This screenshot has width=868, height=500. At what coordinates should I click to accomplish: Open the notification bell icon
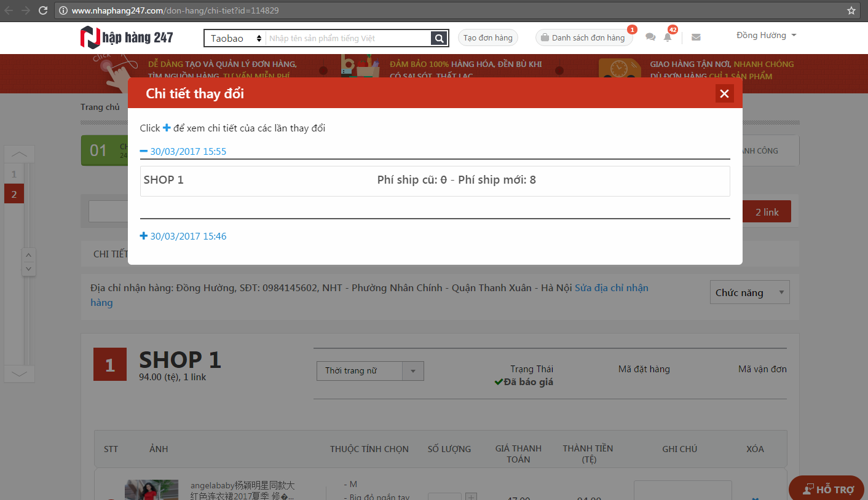click(668, 37)
